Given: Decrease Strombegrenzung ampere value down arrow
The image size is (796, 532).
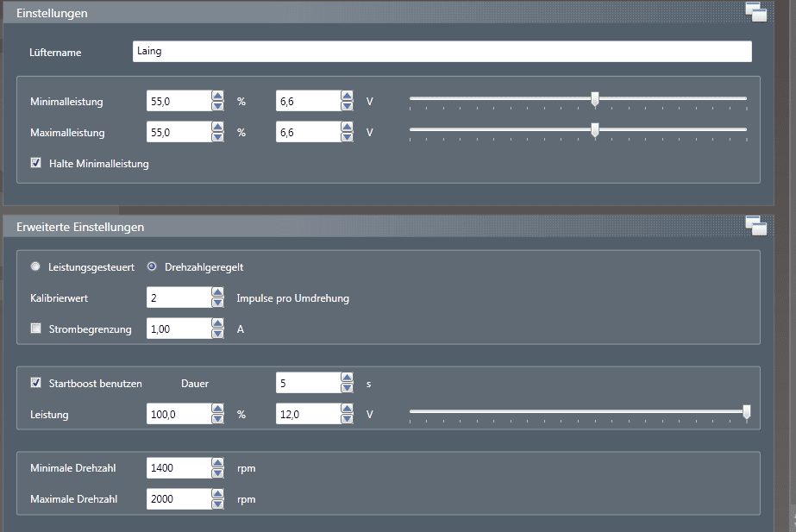Looking at the screenshot, I should pos(217,334).
